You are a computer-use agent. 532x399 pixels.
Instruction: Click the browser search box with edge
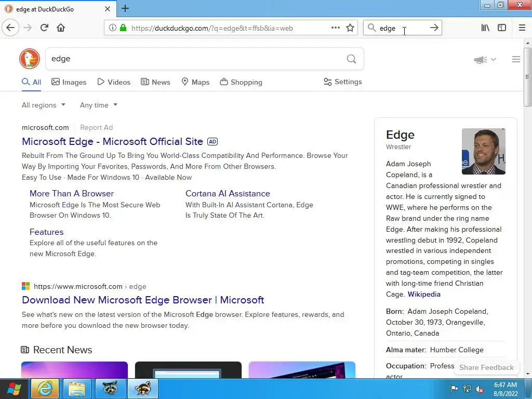[x=402, y=28]
